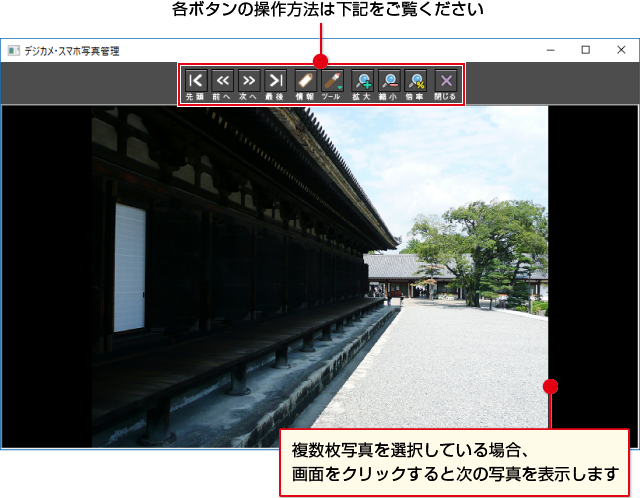This screenshot has width=640, height=498.
Task: Open the ツール brush tool dropdown
Action: 332,83
